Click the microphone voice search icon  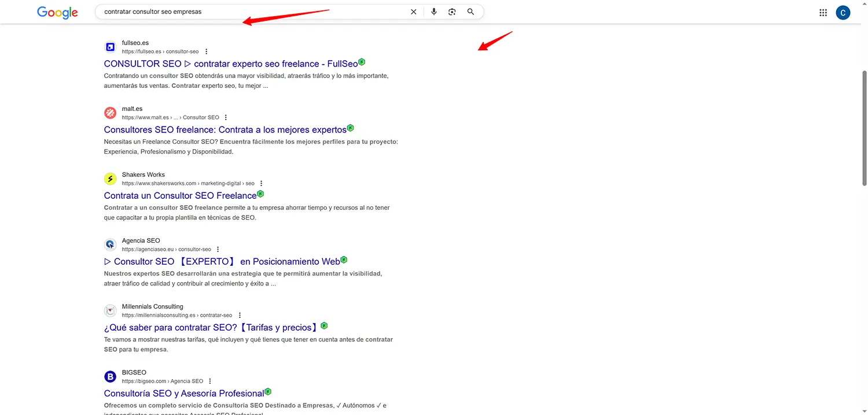coord(434,12)
